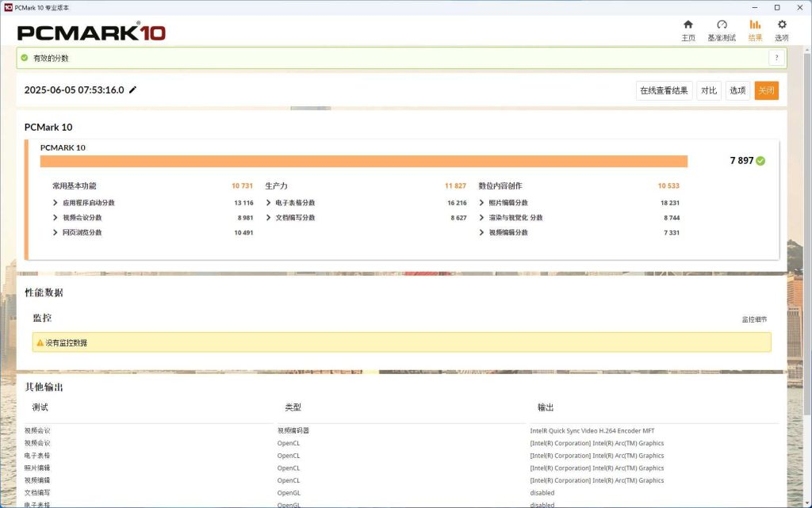Click the 数位内容创作 score 10 533
The height and width of the screenshot is (508, 812).
[668, 185]
